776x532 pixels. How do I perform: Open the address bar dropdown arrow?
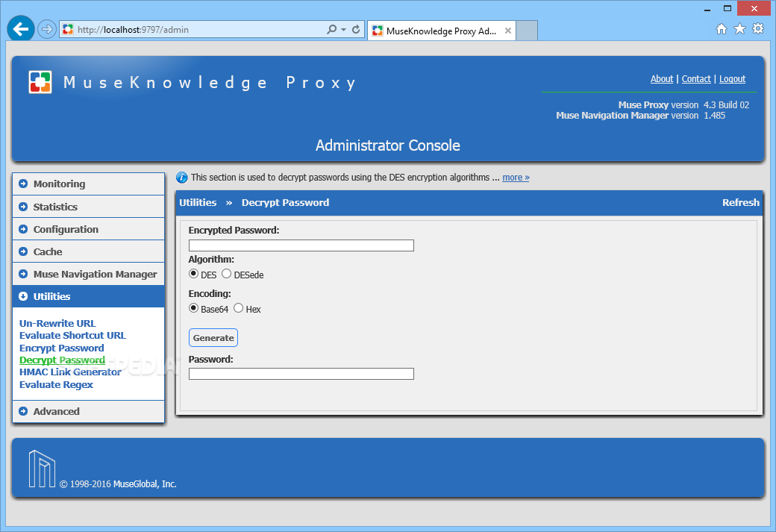343,30
